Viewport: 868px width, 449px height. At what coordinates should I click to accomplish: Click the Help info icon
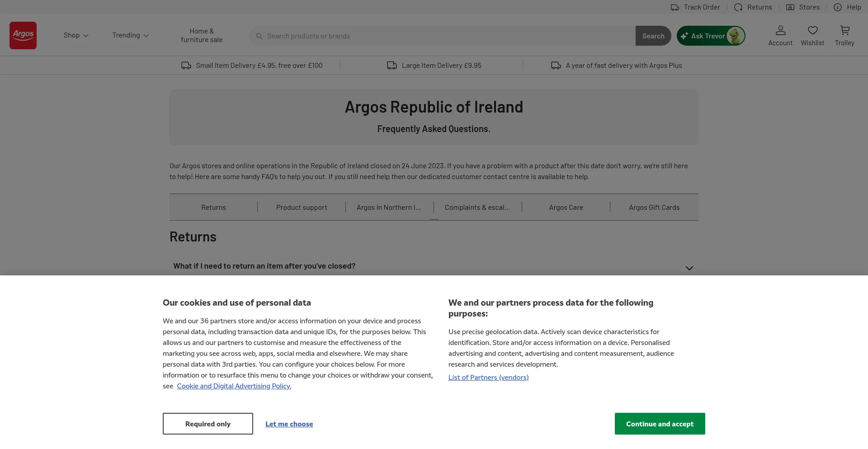pos(838,7)
